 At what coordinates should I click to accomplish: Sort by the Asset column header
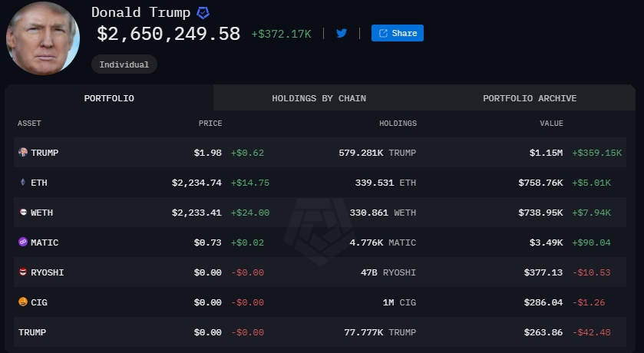(x=29, y=124)
